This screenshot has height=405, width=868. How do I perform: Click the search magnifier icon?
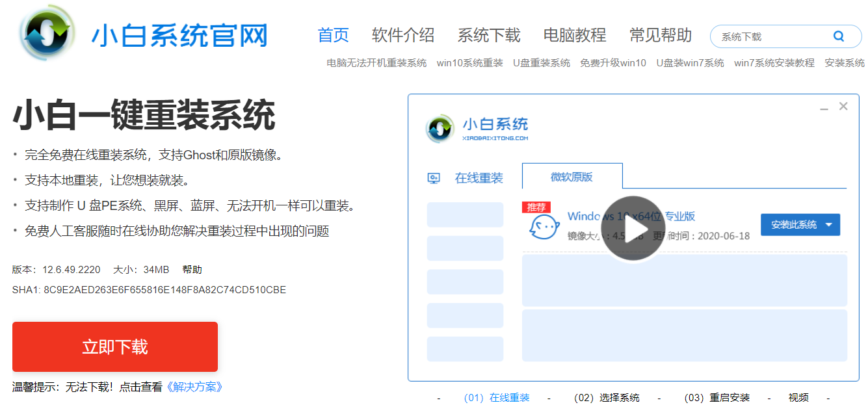(839, 36)
